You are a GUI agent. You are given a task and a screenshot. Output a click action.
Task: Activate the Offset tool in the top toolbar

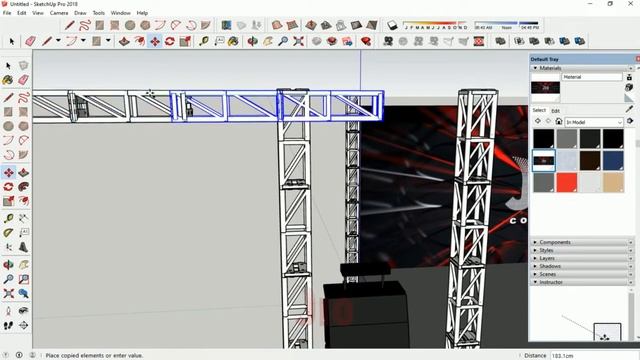(140, 41)
